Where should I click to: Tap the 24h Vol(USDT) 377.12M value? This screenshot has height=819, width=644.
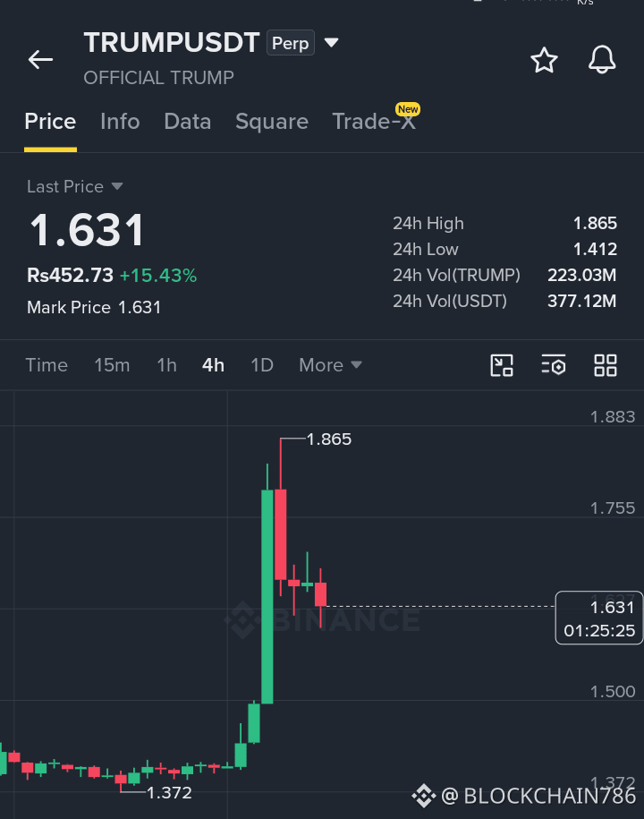tap(582, 302)
